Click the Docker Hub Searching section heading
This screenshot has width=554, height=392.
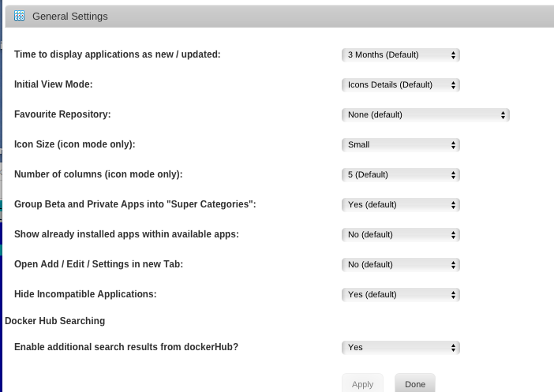[54, 321]
